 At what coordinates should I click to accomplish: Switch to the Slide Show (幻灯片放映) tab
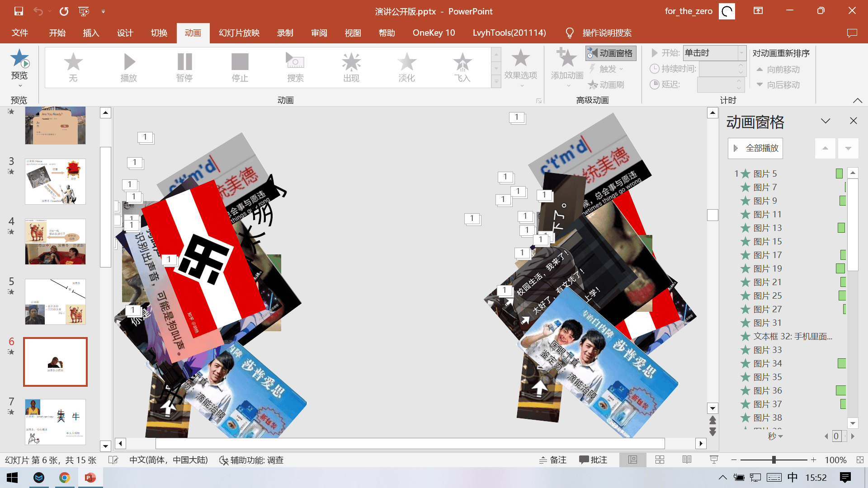239,33
